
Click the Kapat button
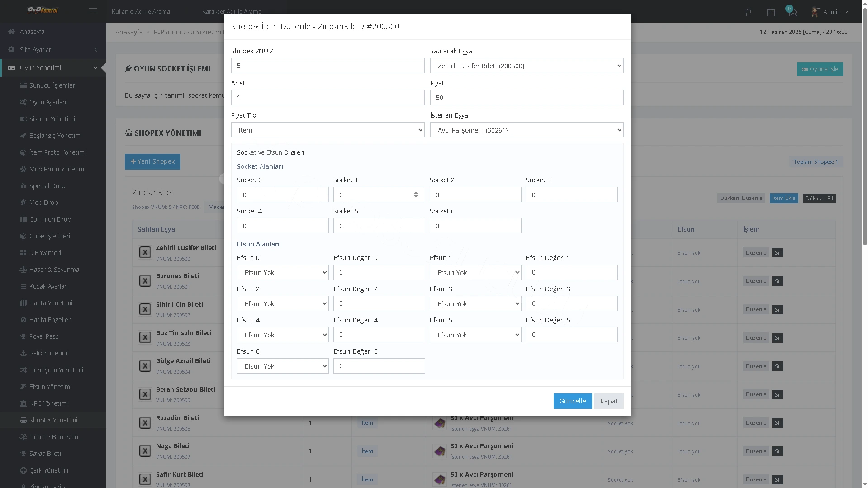[608, 401]
